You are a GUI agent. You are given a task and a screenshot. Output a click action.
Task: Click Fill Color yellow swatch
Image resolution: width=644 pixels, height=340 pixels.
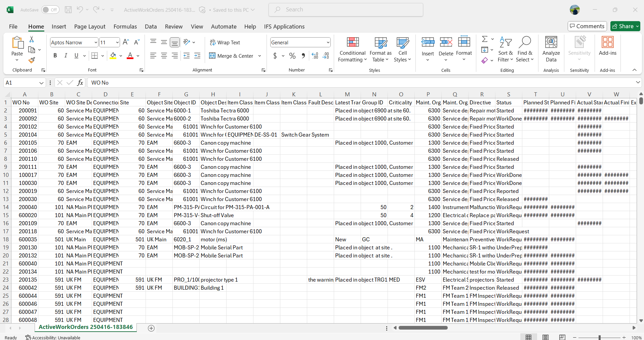113,56
